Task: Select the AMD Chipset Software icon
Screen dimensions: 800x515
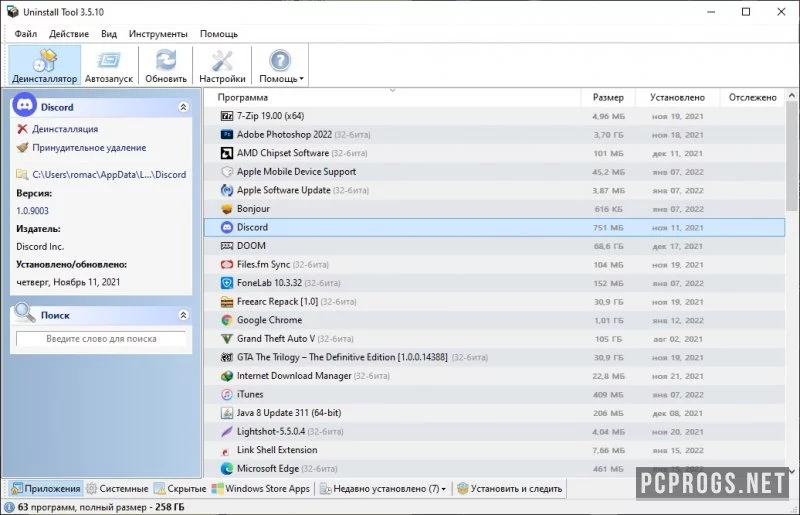Action: point(227,153)
